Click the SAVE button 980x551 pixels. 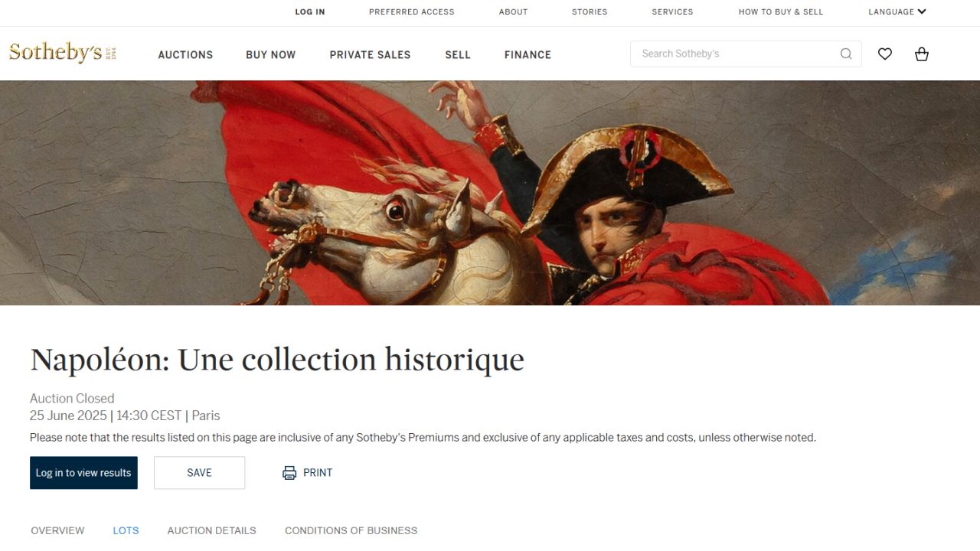coord(199,473)
